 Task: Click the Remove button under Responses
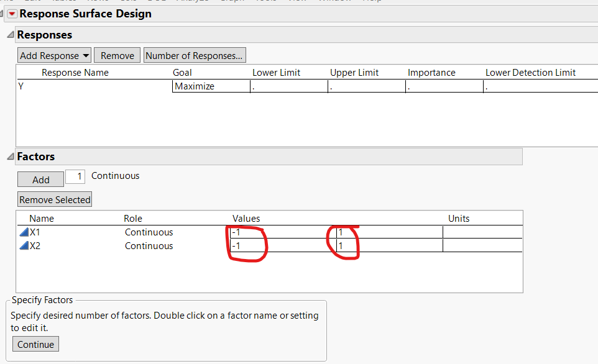tap(117, 55)
